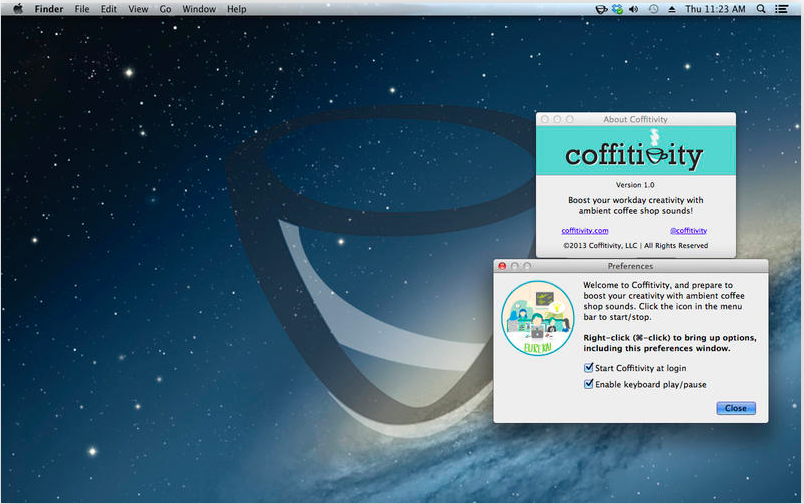Open Spotlight search magnifier

coord(761,9)
